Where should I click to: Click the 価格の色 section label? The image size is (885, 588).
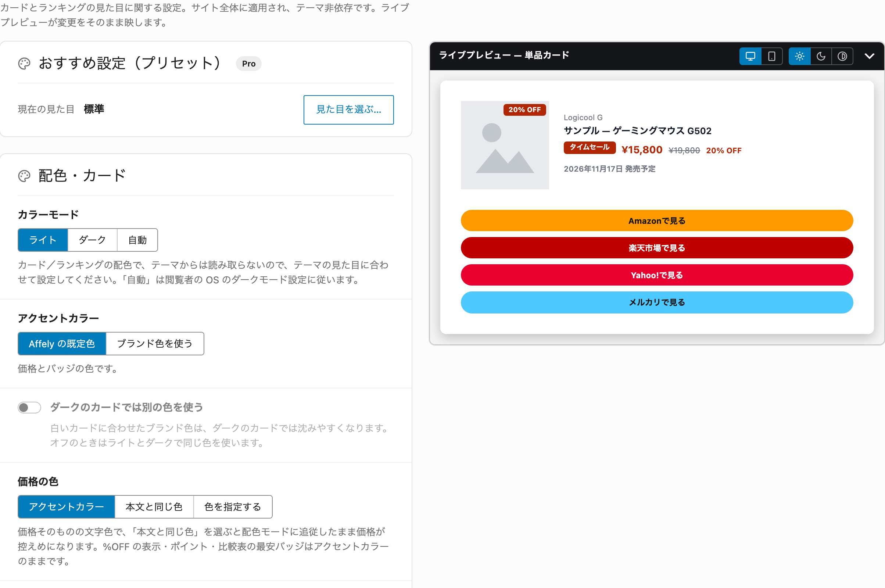click(x=38, y=481)
